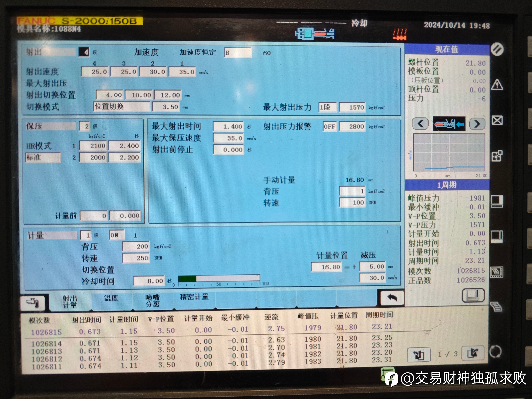Go to previous log page icon

(x=418, y=354)
